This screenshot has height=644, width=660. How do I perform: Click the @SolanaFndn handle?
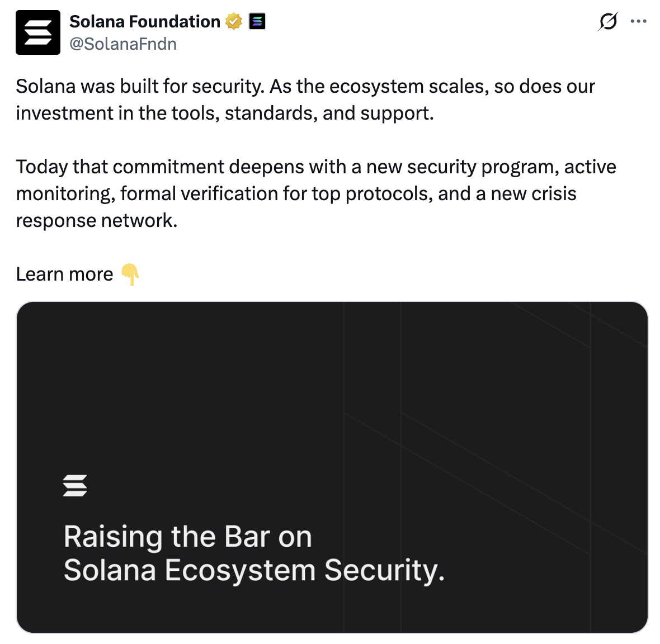click(x=122, y=44)
